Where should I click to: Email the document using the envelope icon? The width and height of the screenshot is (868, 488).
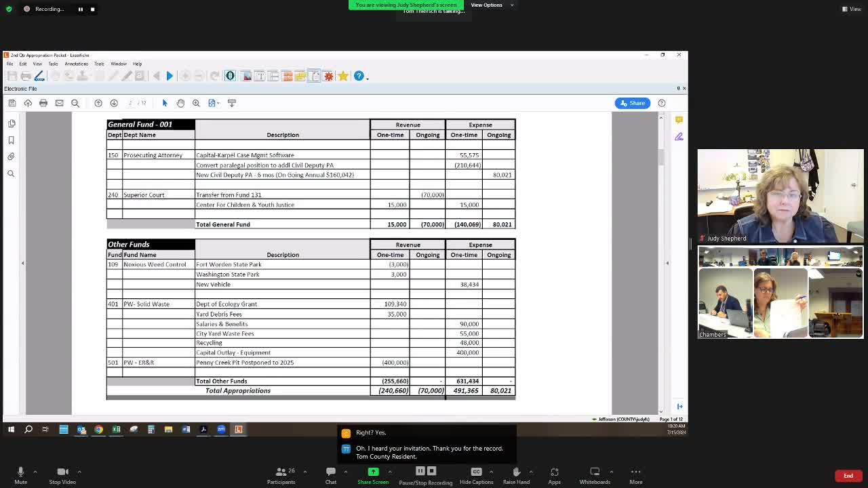pos(59,103)
